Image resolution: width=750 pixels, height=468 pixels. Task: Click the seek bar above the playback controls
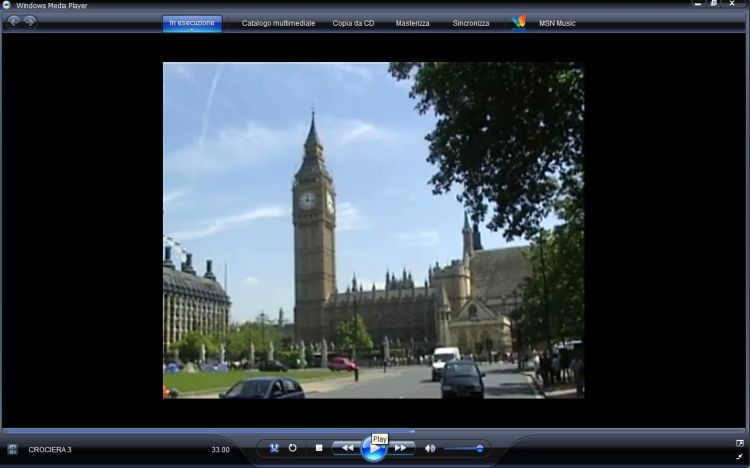tap(375, 432)
